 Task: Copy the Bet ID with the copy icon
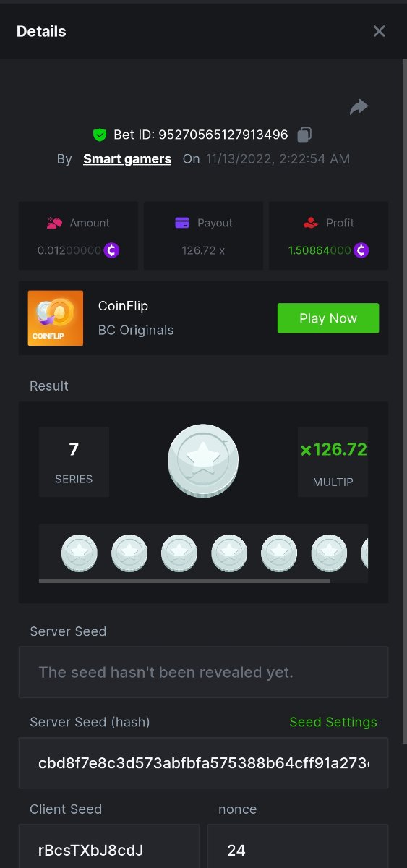(x=304, y=135)
